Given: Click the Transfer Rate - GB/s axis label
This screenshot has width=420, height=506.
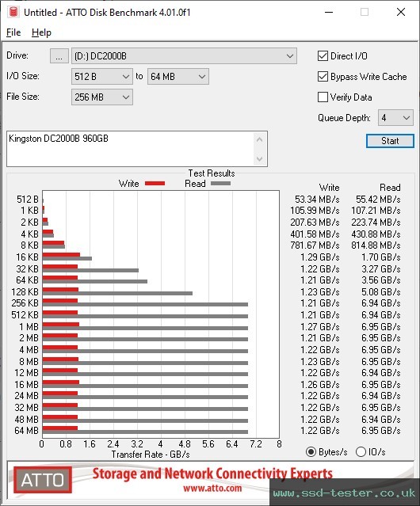Looking at the screenshot, I should [x=151, y=455].
